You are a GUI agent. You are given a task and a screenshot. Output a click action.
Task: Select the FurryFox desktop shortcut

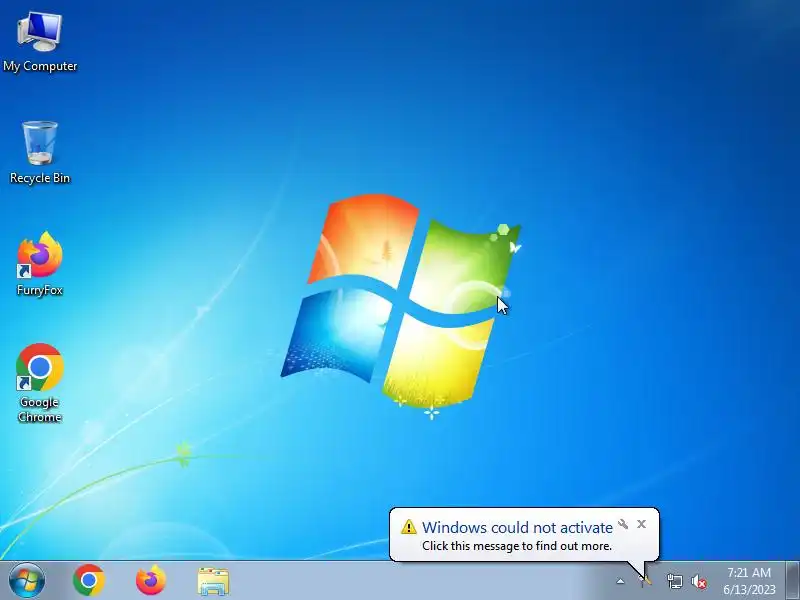(x=40, y=264)
